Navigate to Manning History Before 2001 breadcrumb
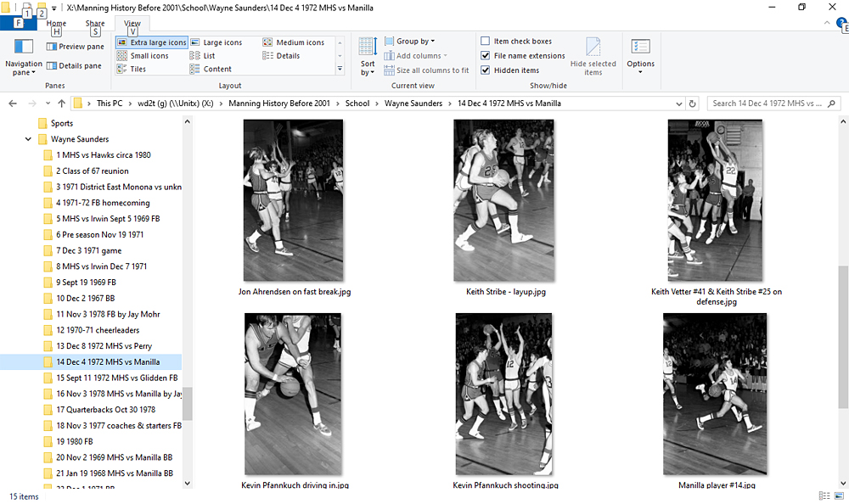 [278, 104]
